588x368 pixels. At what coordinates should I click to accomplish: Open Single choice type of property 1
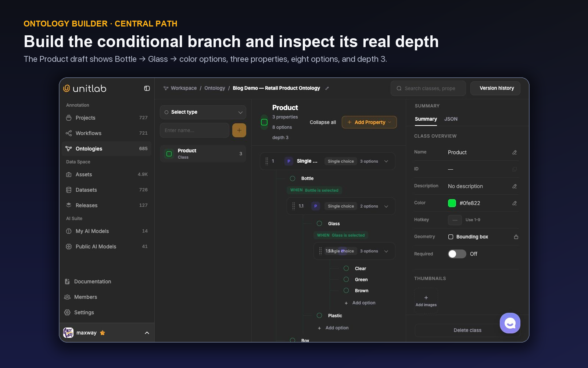tap(341, 161)
